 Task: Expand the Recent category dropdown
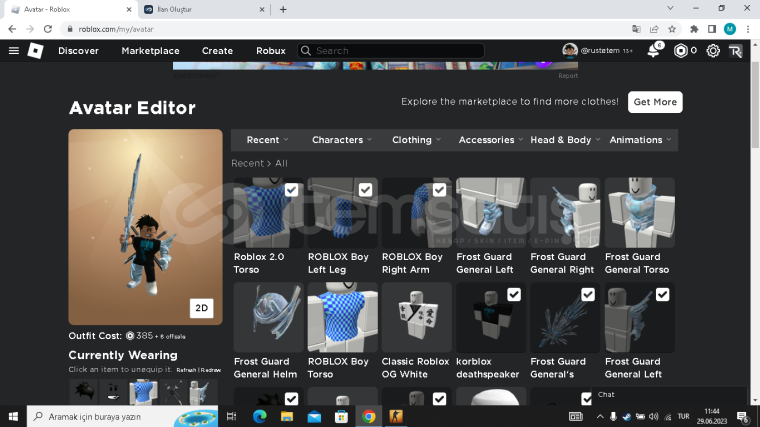pyautogui.click(x=268, y=140)
